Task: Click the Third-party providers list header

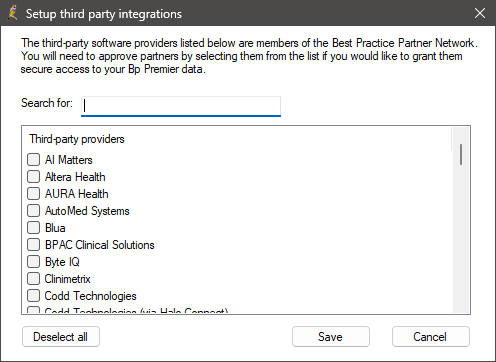Action: pos(77,139)
